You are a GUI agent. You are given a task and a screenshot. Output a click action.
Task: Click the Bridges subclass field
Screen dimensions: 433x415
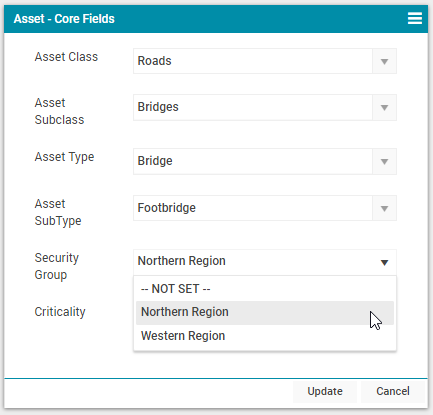pos(253,107)
